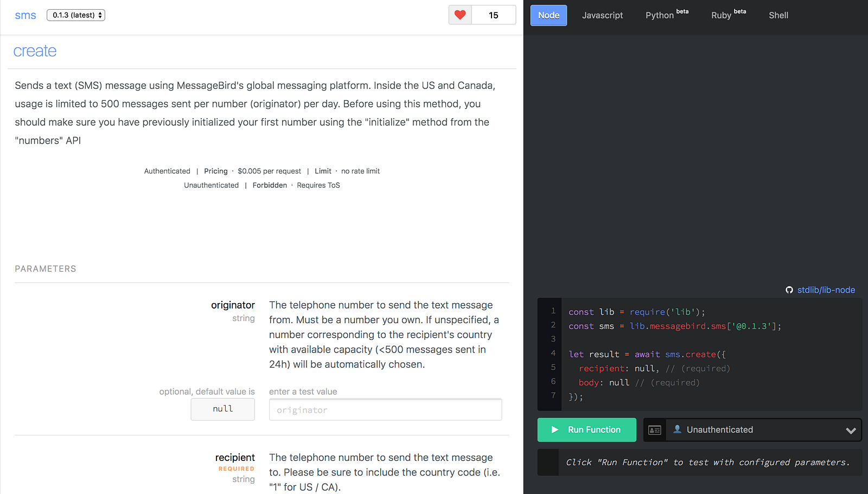This screenshot has width=868, height=494.
Task: Click the ID card icon beside the authentication selector
Action: [x=655, y=430]
